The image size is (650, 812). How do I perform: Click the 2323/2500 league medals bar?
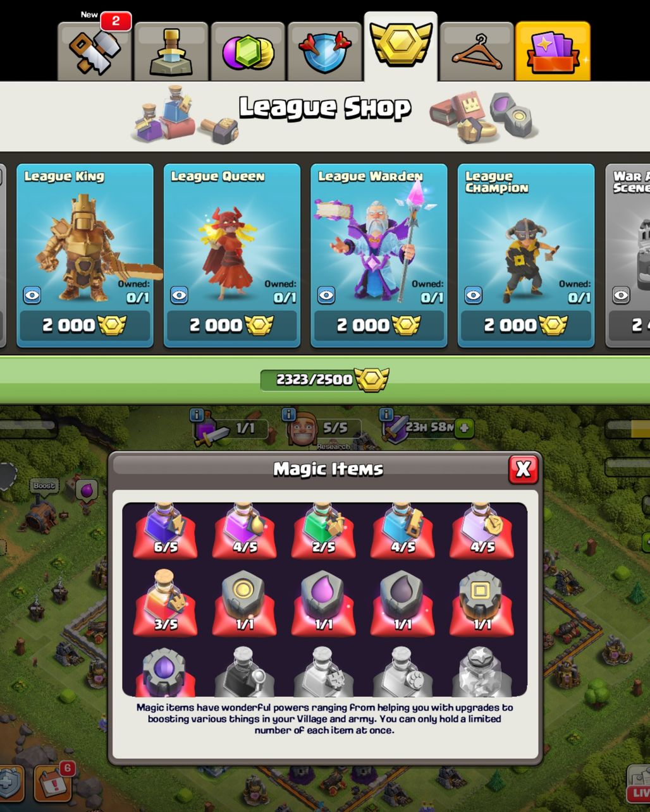[x=325, y=380]
